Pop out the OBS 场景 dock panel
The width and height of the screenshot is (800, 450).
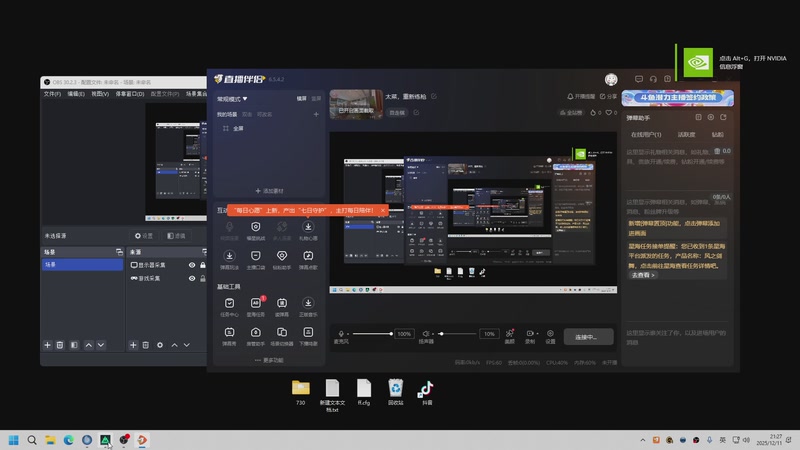click(119, 252)
